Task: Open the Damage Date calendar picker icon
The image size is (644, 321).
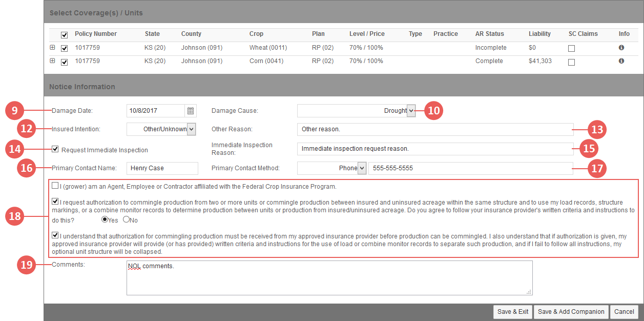Action: (191, 111)
